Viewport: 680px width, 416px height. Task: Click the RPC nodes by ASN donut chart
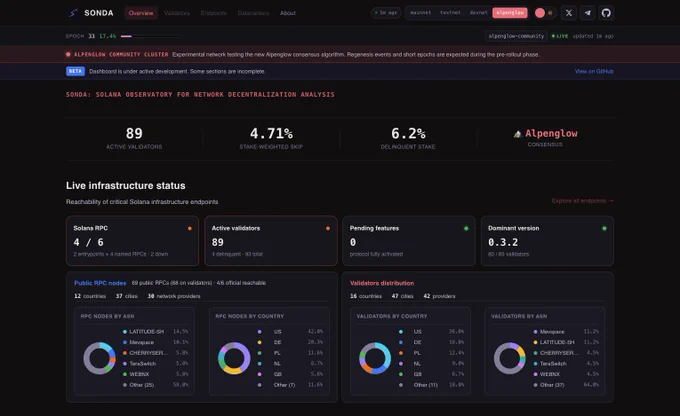pos(99,358)
